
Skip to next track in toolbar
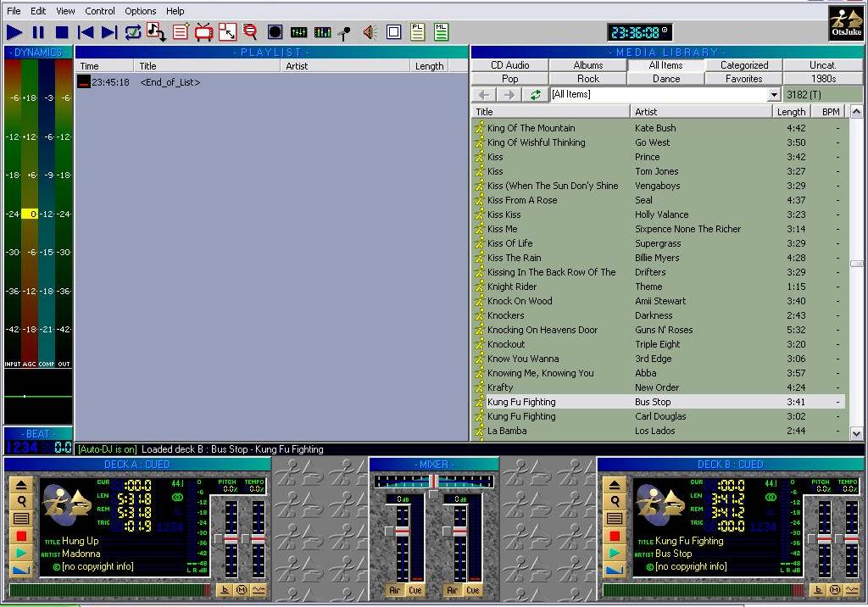pyautogui.click(x=109, y=33)
